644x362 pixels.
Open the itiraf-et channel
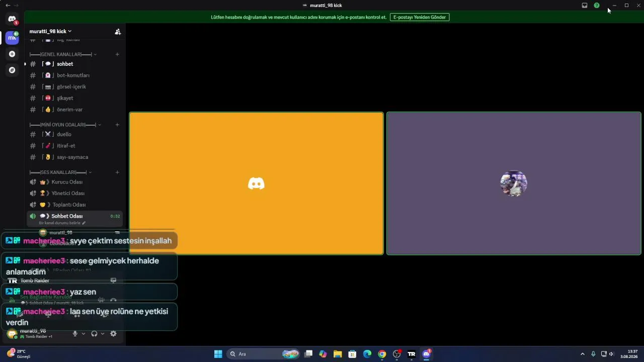click(x=74, y=146)
